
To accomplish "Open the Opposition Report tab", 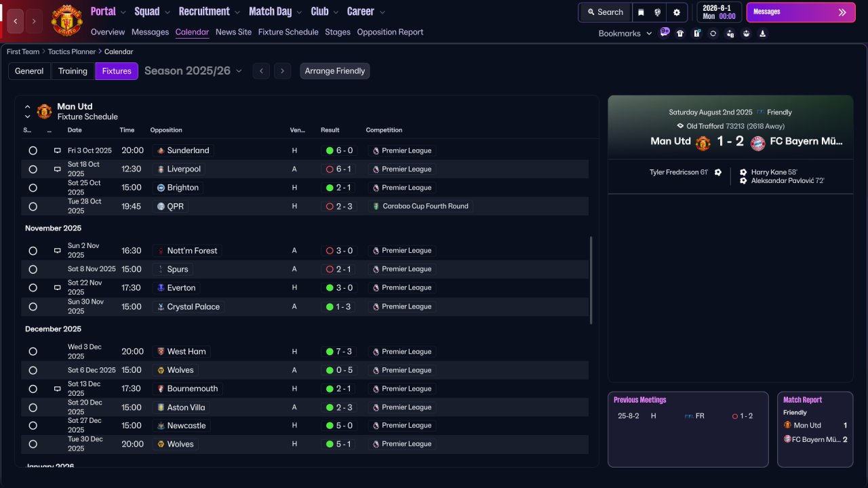I will tap(390, 32).
